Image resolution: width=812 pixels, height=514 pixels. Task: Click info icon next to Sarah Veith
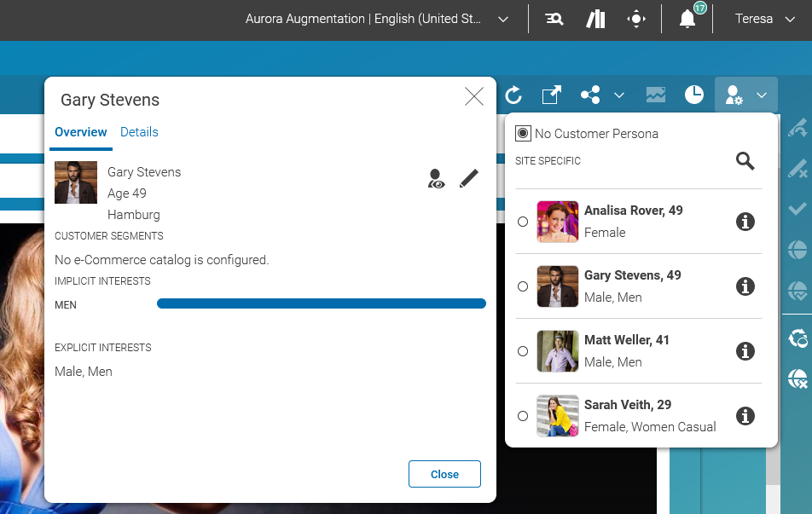tap(745, 416)
